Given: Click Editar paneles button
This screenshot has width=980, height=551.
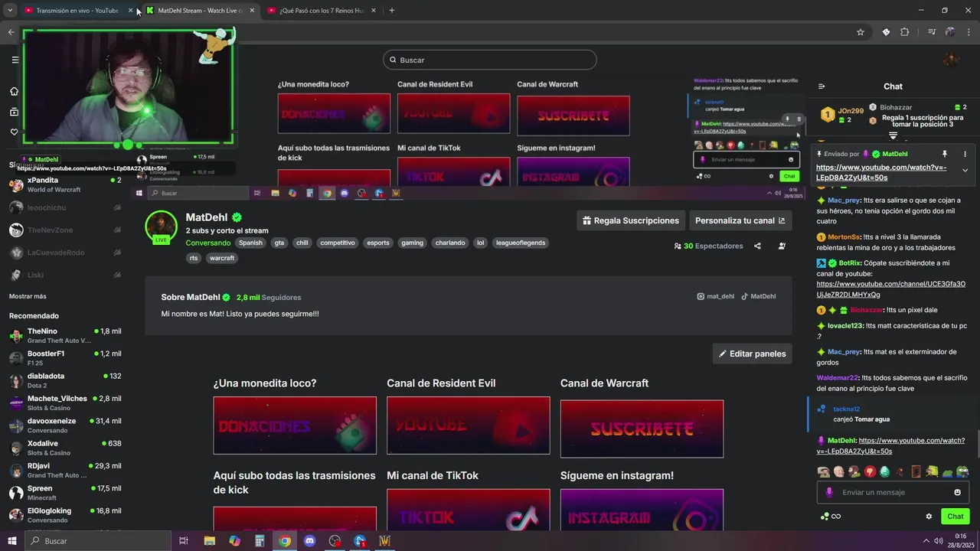Looking at the screenshot, I should coord(753,354).
